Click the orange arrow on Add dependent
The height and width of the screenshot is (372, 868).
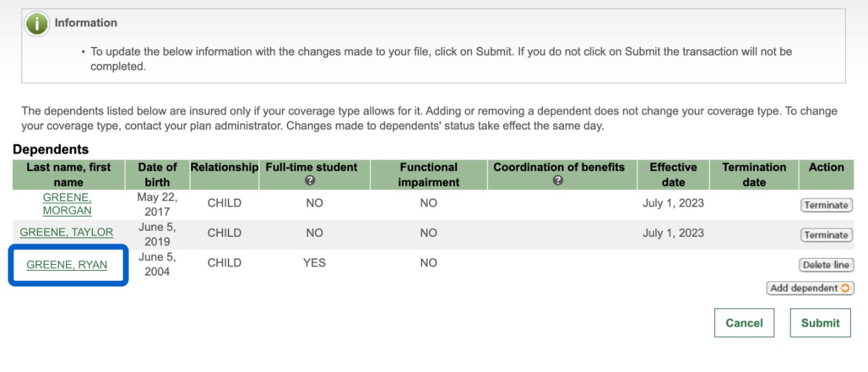pyautogui.click(x=845, y=288)
